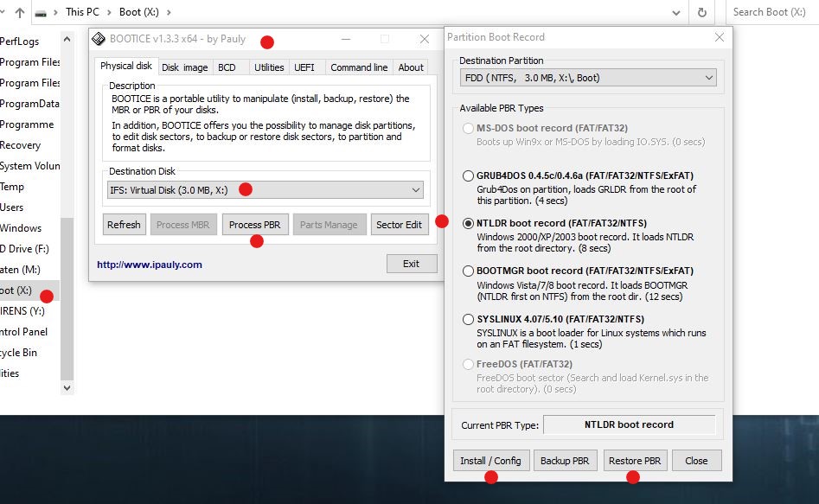Select SYSLINUX 4.07/5.10 boot record option
The image size is (819, 504).
click(x=468, y=319)
